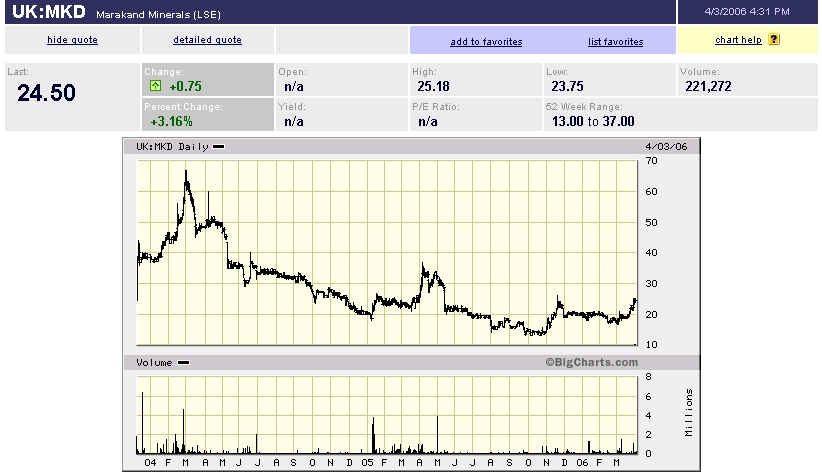Click the 10 price axis label
This screenshot has height=476, width=822.
(652, 344)
